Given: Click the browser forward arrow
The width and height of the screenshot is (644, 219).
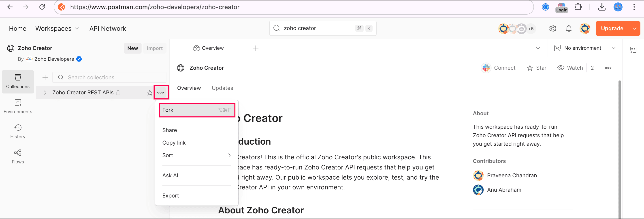Looking at the screenshot, I should (26, 7).
